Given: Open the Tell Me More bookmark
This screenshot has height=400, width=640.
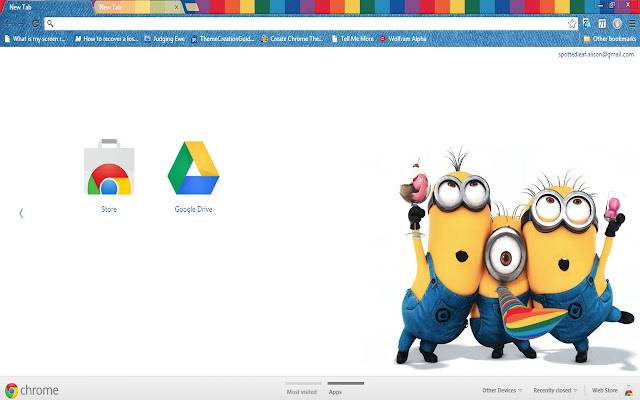Looking at the screenshot, I should (x=353, y=39).
